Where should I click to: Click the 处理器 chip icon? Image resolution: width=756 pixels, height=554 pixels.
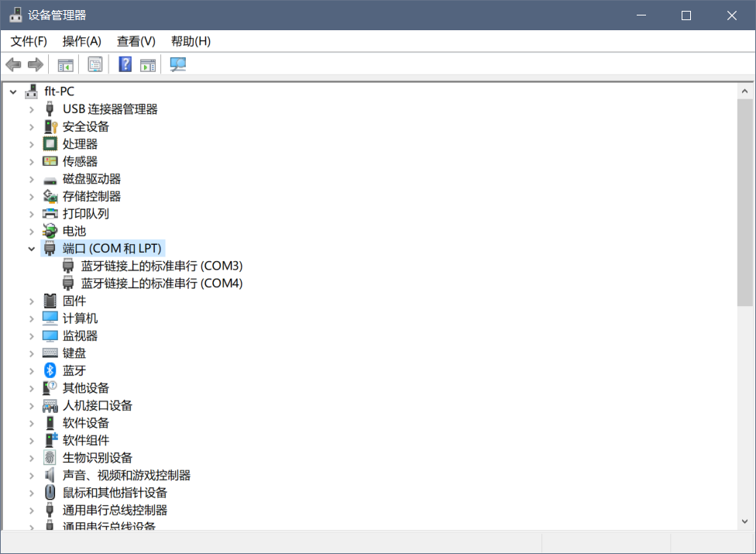pos(50,143)
